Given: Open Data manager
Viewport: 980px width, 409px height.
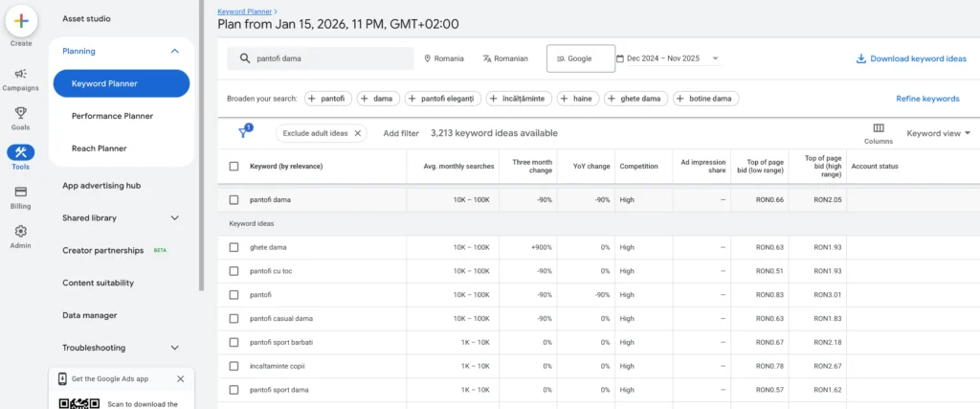Looking at the screenshot, I should pos(90,315).
